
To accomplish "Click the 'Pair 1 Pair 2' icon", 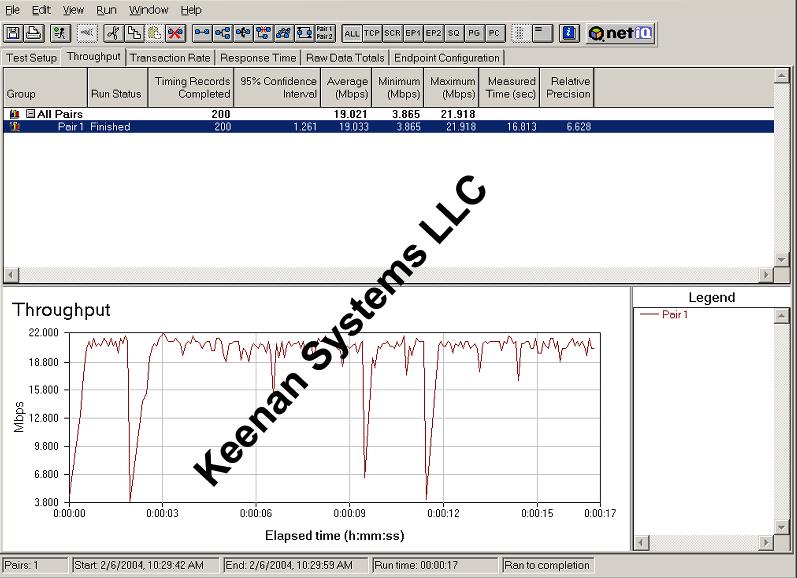I will click(x=325, y=34).
